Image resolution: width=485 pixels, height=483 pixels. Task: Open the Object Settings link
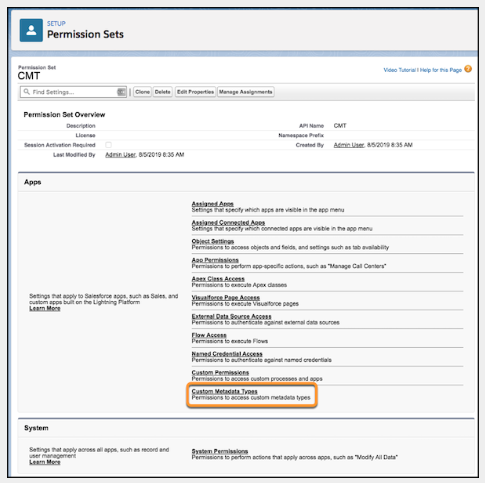[x=213, y=241]
